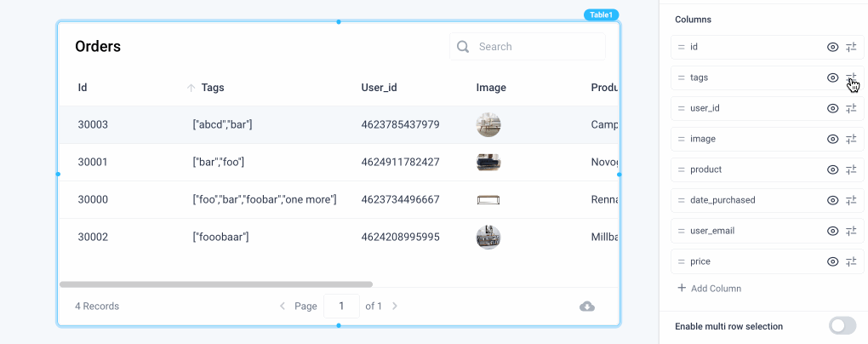Click the Orders table title
The height and width of the screenshot is (344, 868).
(98, 47)
